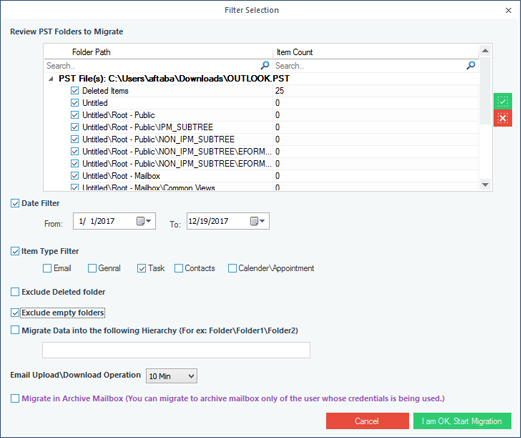
Task: Click the Folder Path column header
Action: 158,52
